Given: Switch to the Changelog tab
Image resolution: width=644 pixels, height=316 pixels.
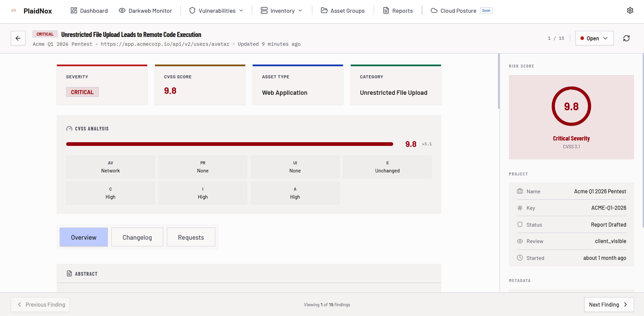Looking at the screenshot, I should pos(137,237).
